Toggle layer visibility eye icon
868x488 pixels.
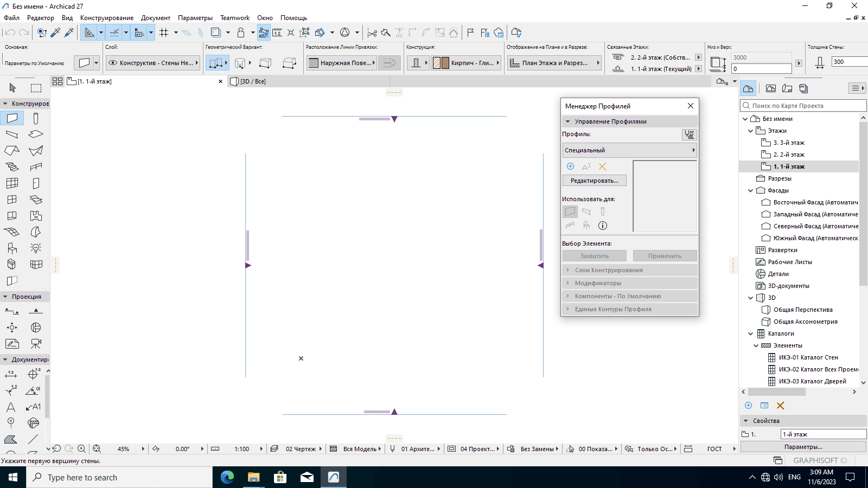[x=113, y=63]
